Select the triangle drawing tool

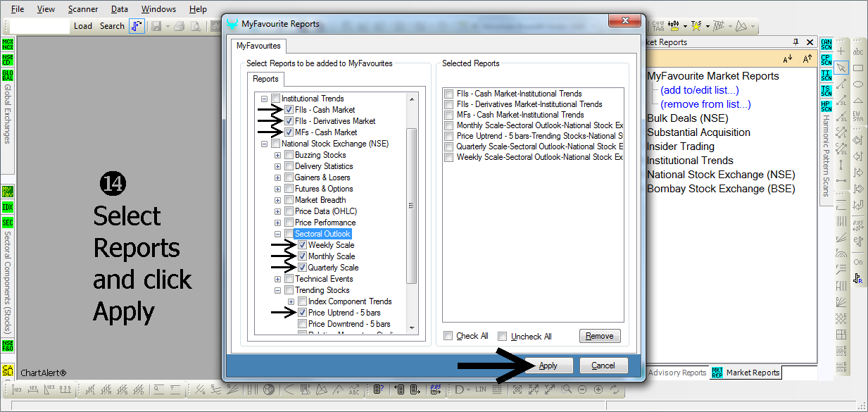[x=858, y=100]
